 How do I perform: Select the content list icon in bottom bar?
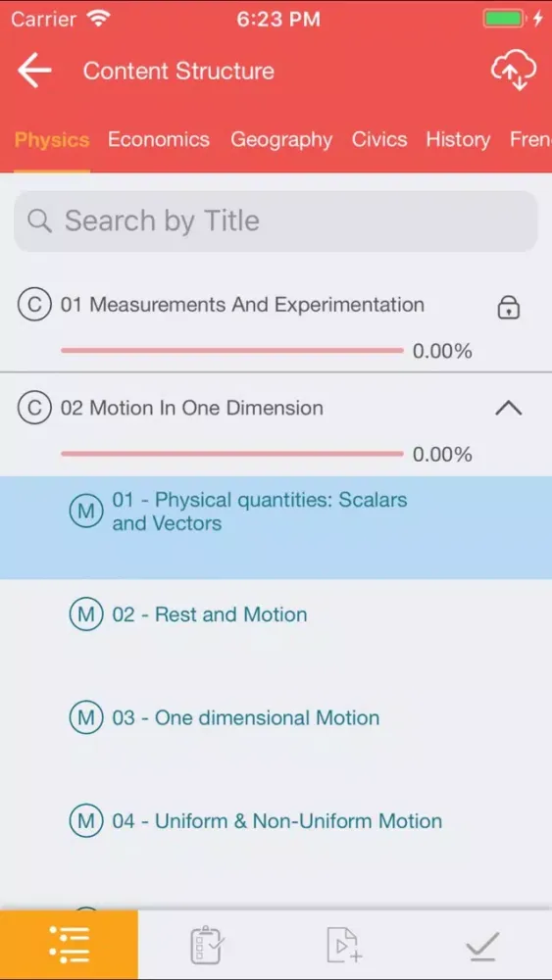point(69,944)
